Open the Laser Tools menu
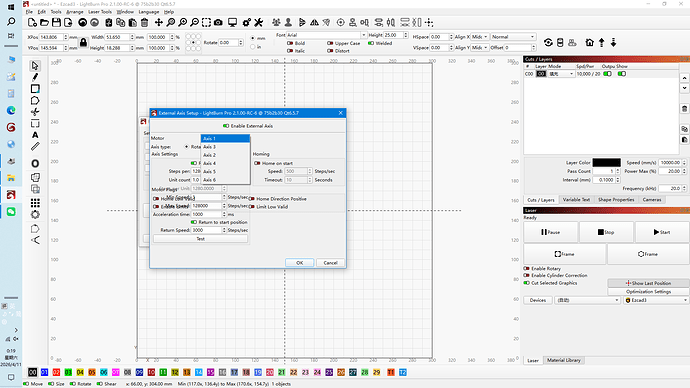690x388 pixels. tap(100, 12)
